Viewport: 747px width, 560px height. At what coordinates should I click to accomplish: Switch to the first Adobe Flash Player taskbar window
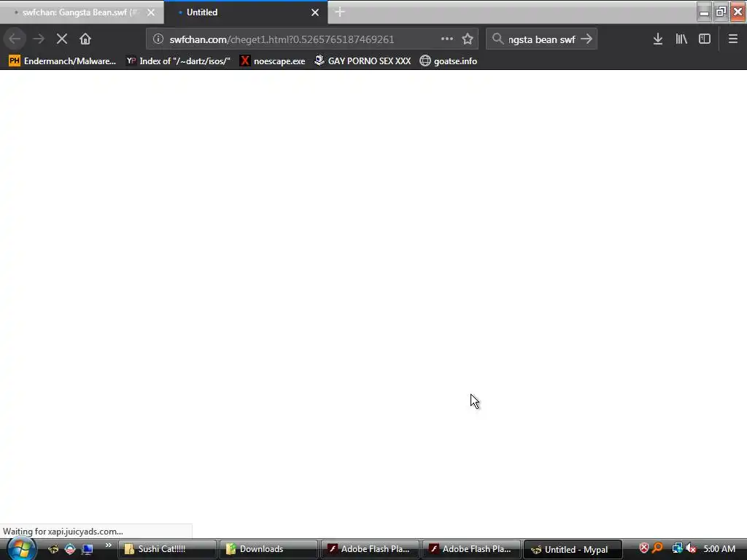pos(370,550)
